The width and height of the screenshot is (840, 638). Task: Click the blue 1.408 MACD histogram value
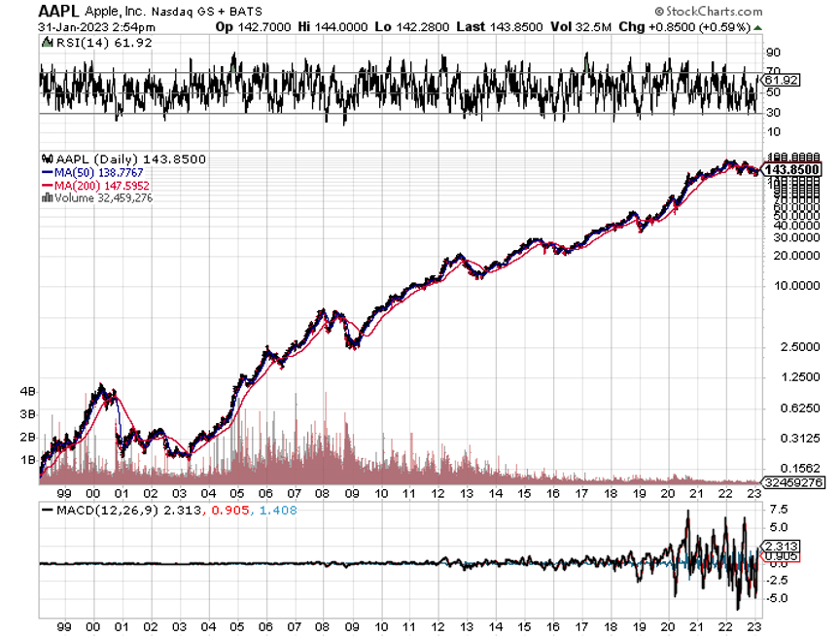[x=278, y=510]
